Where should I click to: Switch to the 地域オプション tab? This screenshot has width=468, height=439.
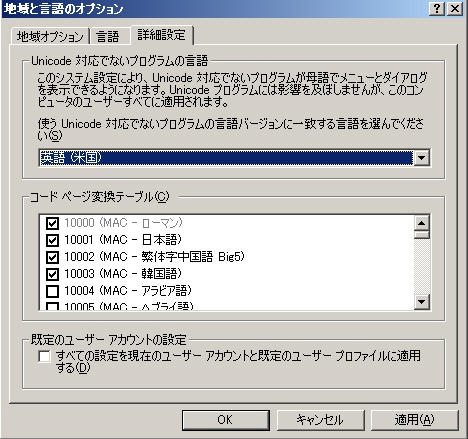[x=50, y=36]
